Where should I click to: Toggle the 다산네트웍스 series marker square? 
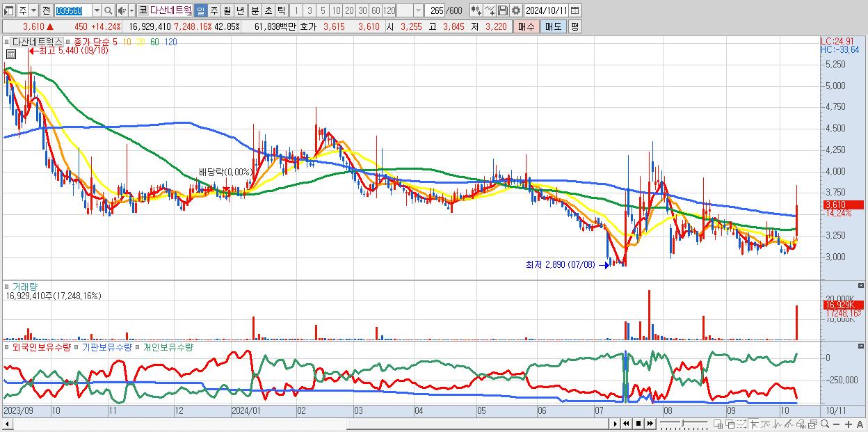(x=7, y=42)
